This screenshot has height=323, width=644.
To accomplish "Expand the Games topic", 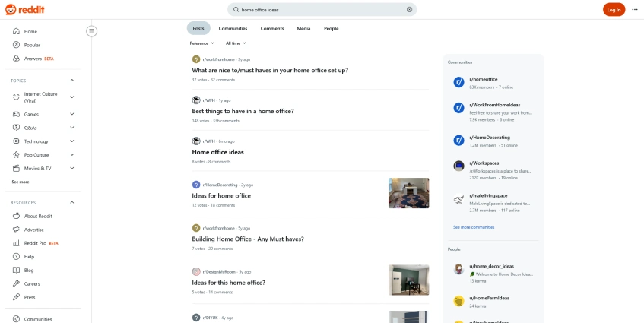I will tap(72, 115).
